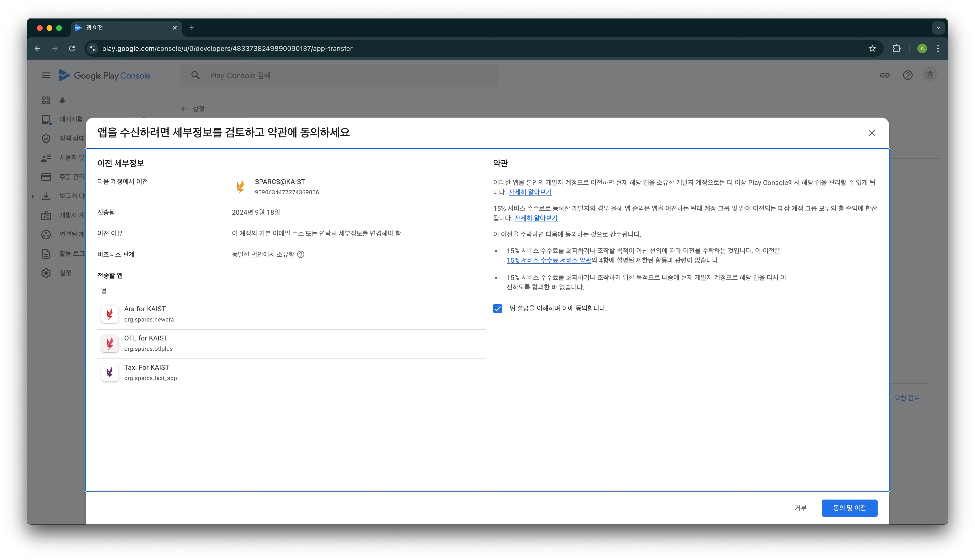The image size is (975, 560).
Task: Click the Ara for KAIST app icon
Action: [x=110, y=314]
